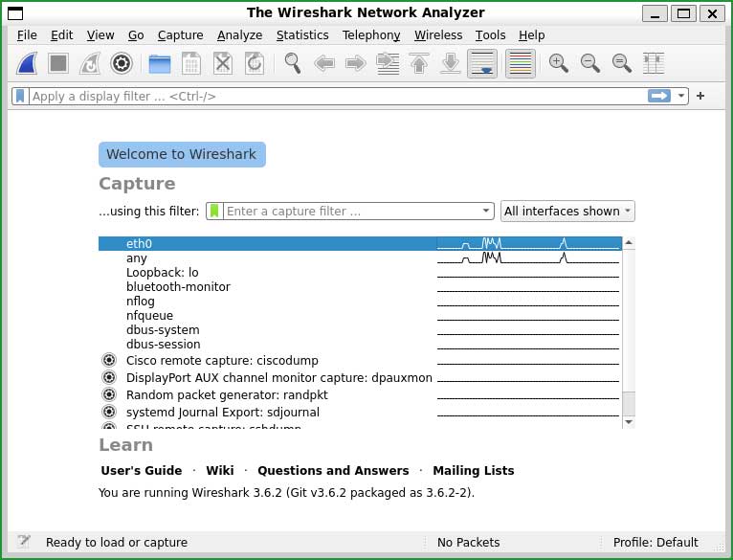This screenshot has width=733, height=560.
Task: Apply display filter arrow button
Action: pyautogui.click(x=659, y=96)
